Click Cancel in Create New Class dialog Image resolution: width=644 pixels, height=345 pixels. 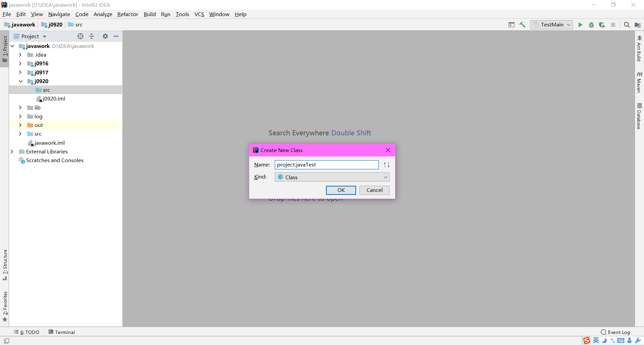pos(374,190)
